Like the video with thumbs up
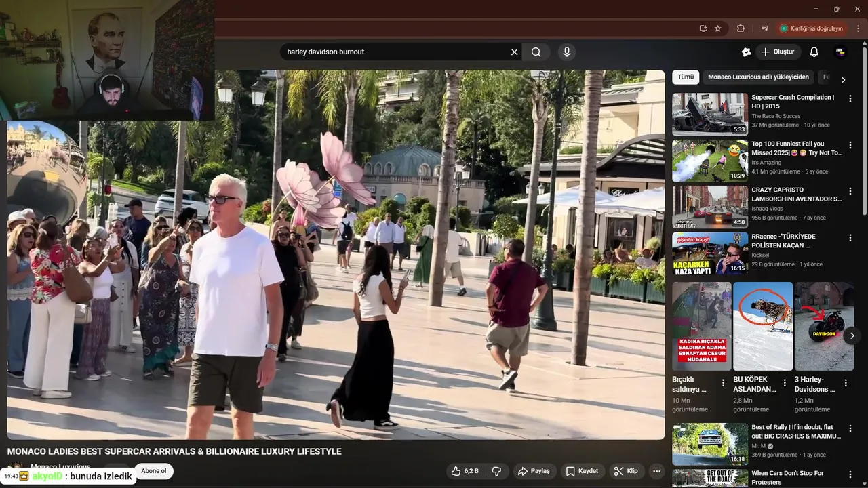 point(466,471)
